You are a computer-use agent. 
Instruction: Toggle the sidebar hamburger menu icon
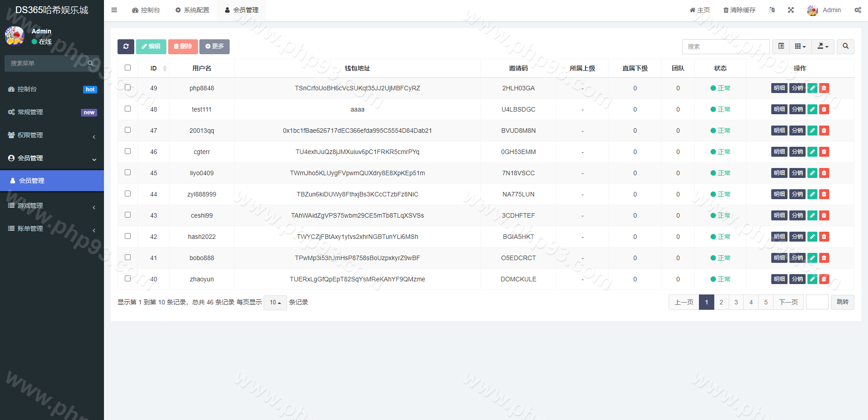[114, 10]
